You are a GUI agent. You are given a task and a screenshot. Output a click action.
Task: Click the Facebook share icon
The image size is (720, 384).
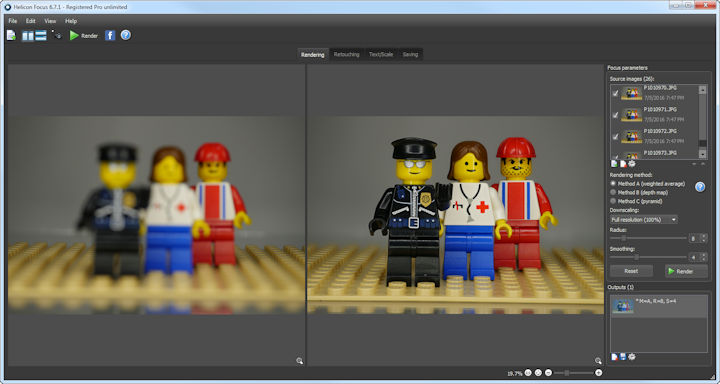[110, 35]
